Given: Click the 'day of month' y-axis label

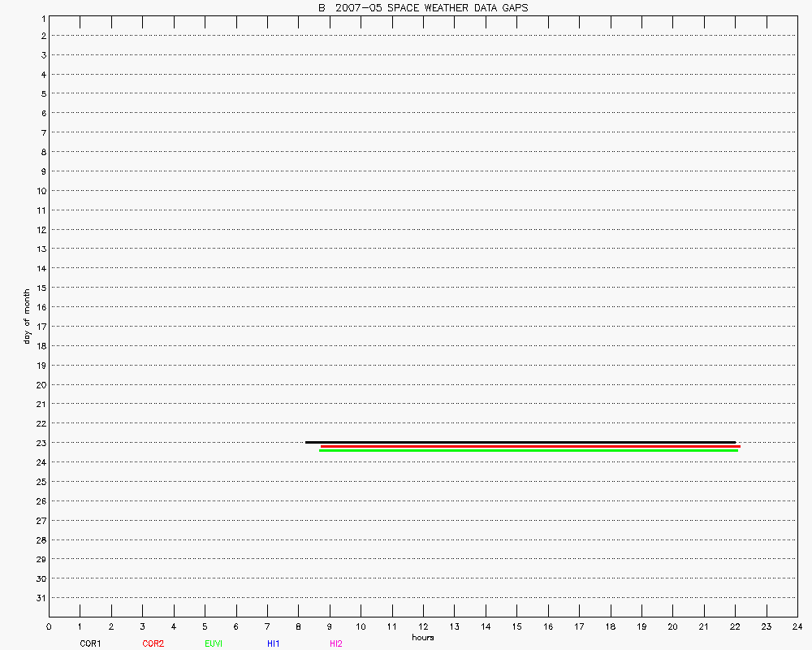Looking at the screenshot, I should pos(27,317).
